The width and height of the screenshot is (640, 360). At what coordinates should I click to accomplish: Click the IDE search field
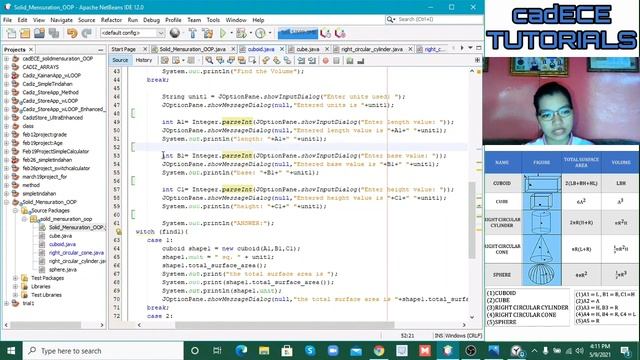click(434, 19)
